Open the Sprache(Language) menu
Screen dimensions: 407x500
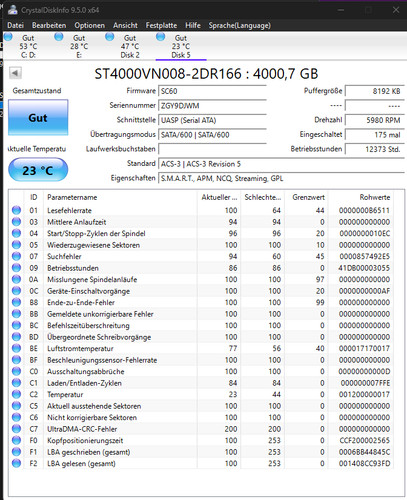[x=239, y=25]
